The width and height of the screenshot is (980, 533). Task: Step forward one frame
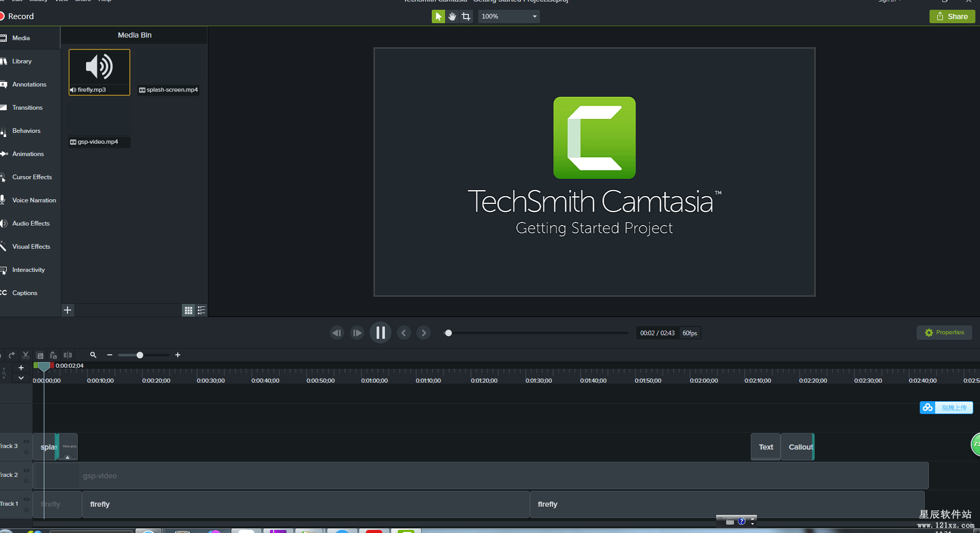coord(357,333)
